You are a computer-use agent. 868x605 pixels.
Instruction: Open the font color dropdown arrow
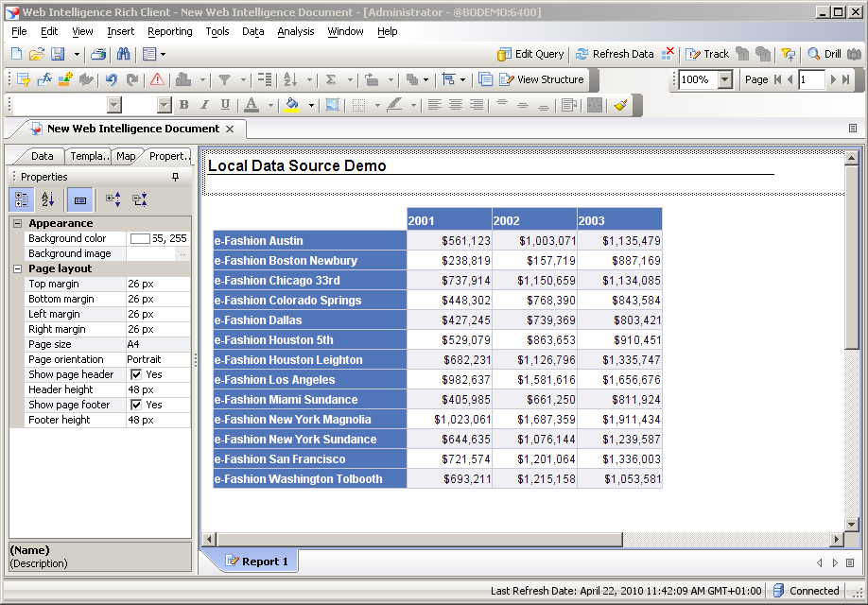pos(270,105)
